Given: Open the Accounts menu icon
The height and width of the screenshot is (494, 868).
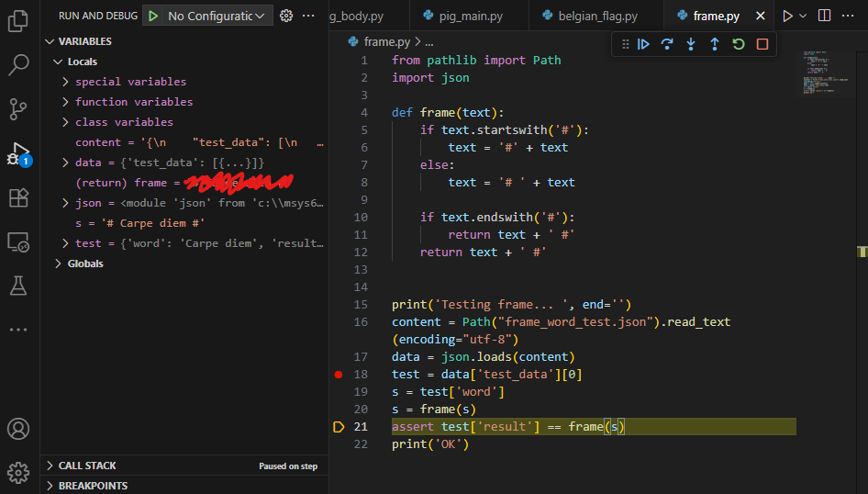Looking at the screenshot, I should coord(18,429).
